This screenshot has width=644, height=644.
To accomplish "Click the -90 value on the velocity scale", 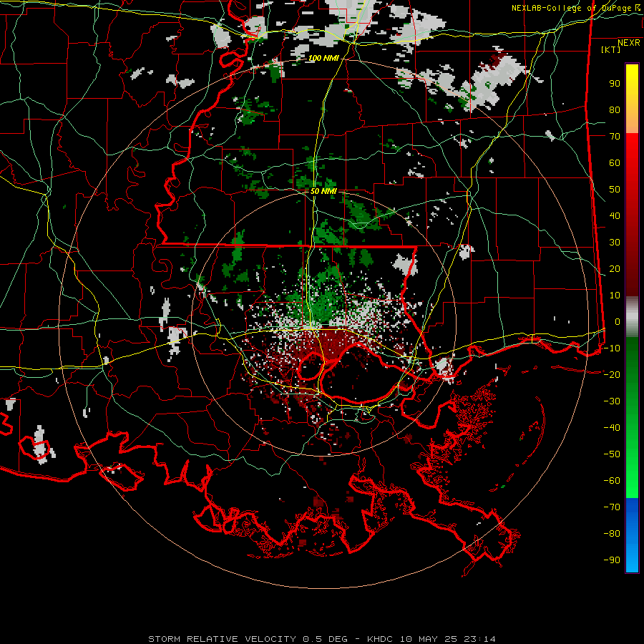I will point(612,560).
